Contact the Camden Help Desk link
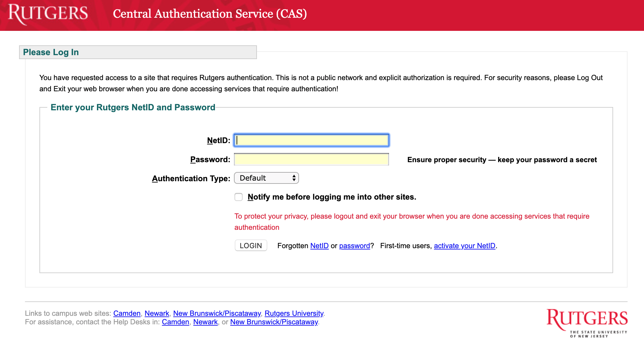Image resolution: width=644 pixels, height=346 pixels. (x=175, y=322)
